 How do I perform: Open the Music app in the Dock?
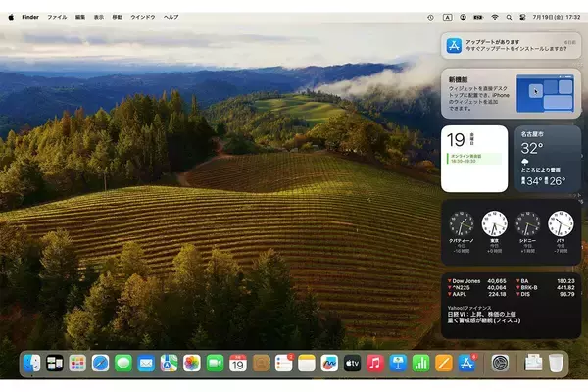(x=374, y=364)
